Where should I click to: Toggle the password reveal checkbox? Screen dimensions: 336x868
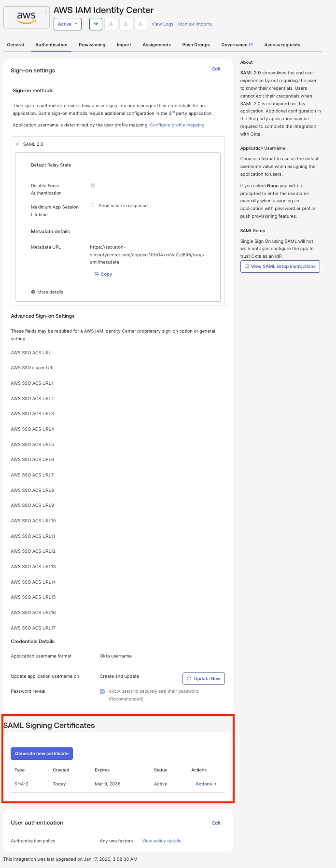[x=102, y=691]
